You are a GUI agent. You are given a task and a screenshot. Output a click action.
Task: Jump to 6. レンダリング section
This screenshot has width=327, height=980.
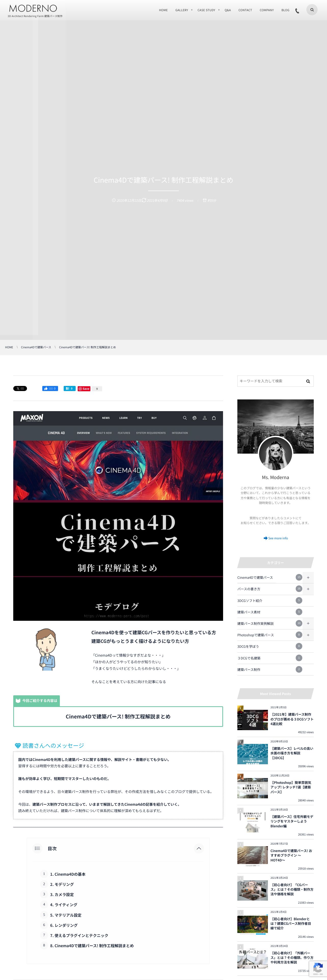[x=64, y=925]
